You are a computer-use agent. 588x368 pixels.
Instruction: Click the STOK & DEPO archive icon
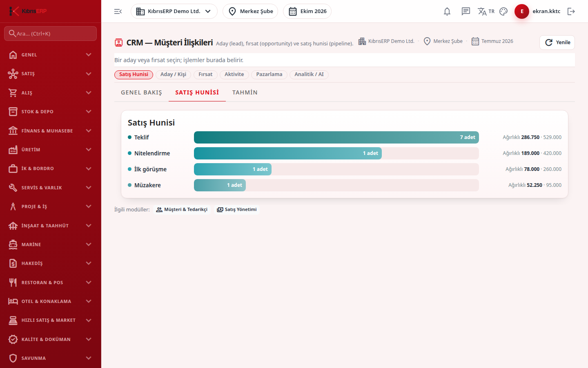pos(13,112)
